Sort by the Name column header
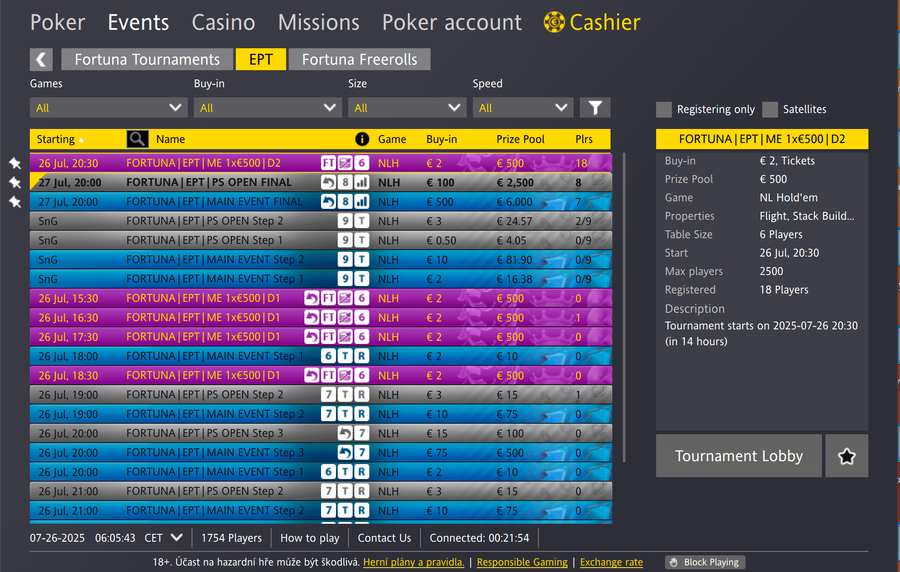 click(170, 139)
